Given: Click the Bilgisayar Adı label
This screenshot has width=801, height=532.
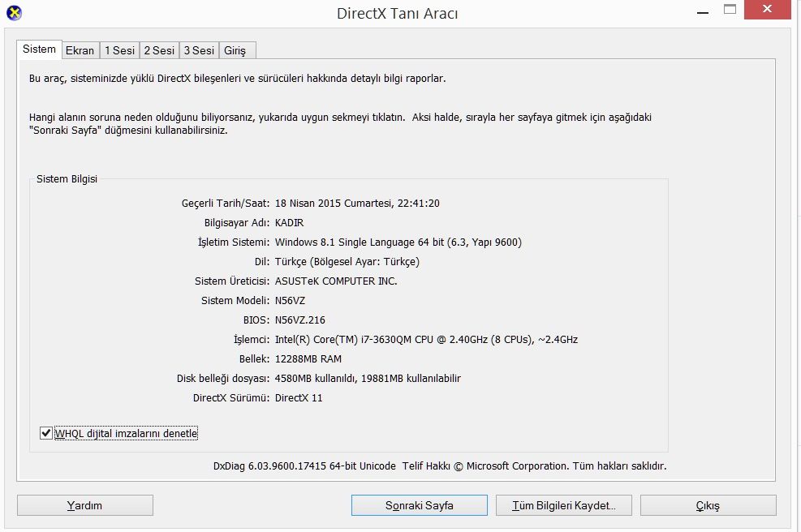Looking at the screenshot, I should coord(236,222).
